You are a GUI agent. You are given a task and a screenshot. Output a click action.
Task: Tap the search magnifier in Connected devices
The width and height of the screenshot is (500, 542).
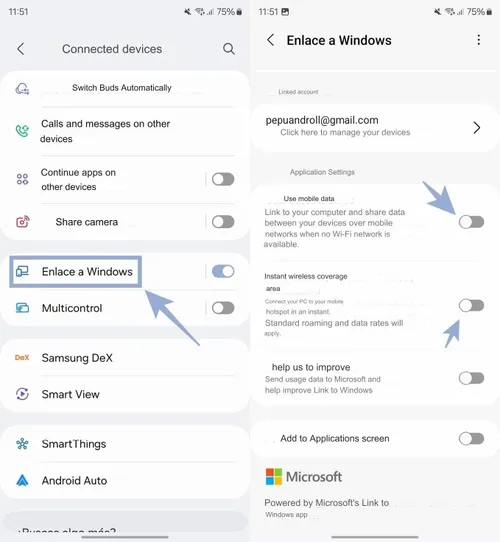coord(229,49)
